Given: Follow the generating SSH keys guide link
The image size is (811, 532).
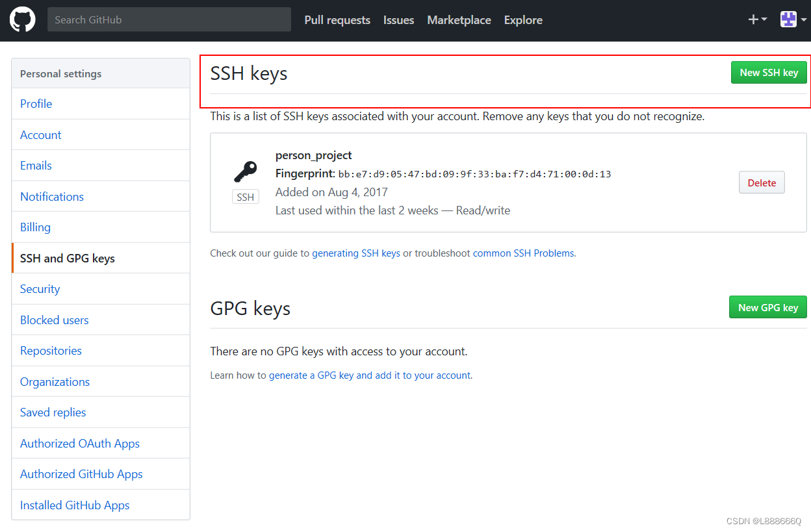Looking at the screenshot, I should pyautogui.click(x=356, y=253).
